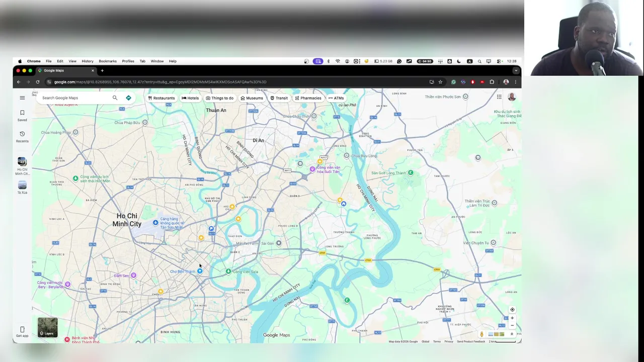The width and height of the screenshot is (644, 362).
Task: Click the Thuận An city label
Action: pos(216,110)
